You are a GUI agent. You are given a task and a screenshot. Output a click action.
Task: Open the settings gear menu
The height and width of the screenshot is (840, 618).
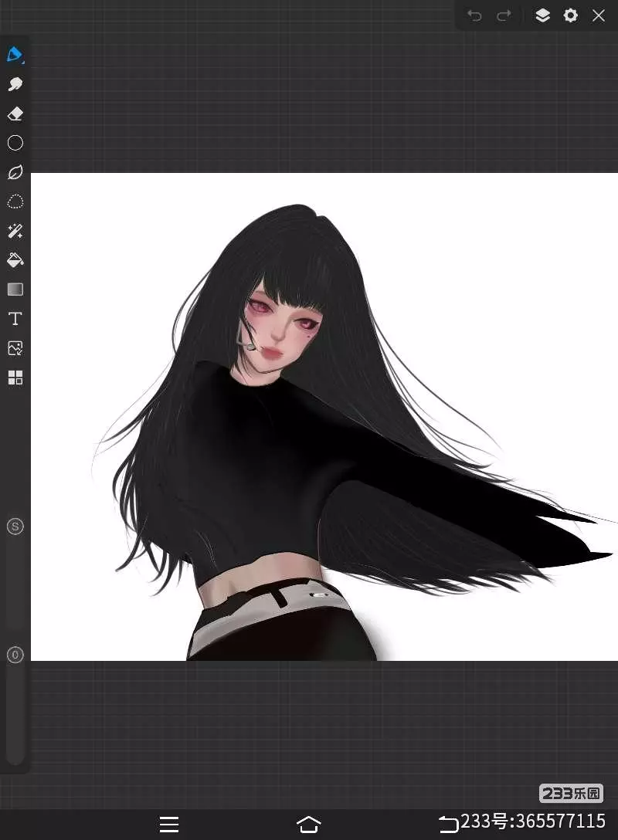(x=570, y=15)
